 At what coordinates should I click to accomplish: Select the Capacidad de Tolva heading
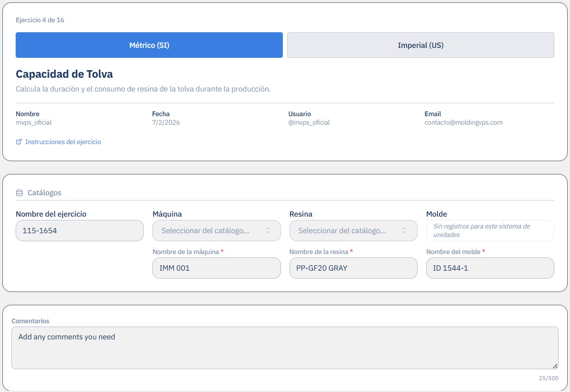pos(64,74)
